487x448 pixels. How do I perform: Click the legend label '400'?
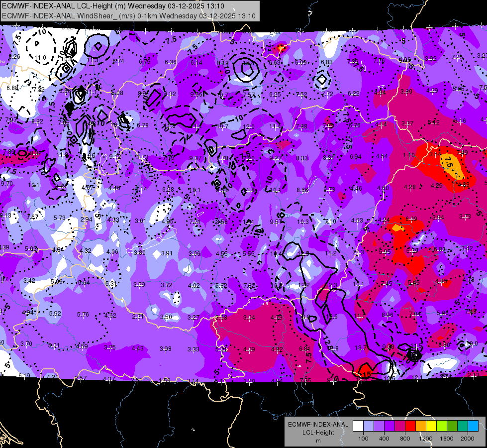tap(384, 439)
